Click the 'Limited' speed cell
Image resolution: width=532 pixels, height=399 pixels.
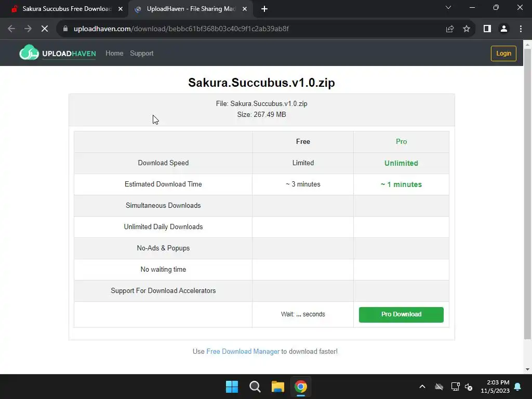[x=303, y=163]
